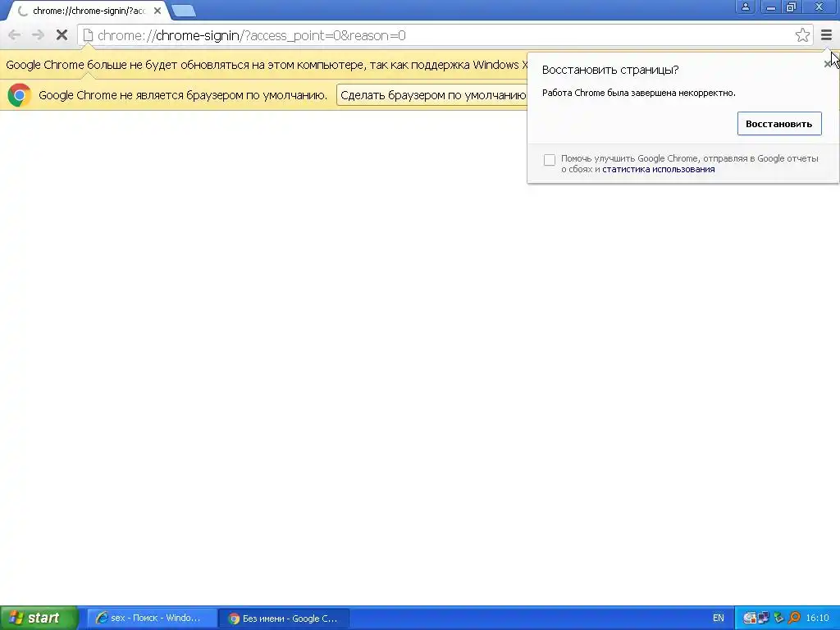The height and width of the screenshot is (630, 840).
Task: Click 'Восстановить страницы?' heading text
Action: 610,70
